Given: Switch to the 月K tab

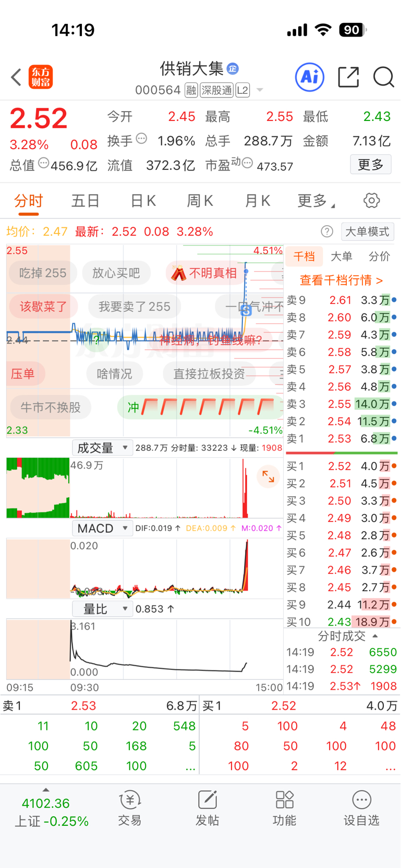Looking at the screenshot, I should 258,201.
